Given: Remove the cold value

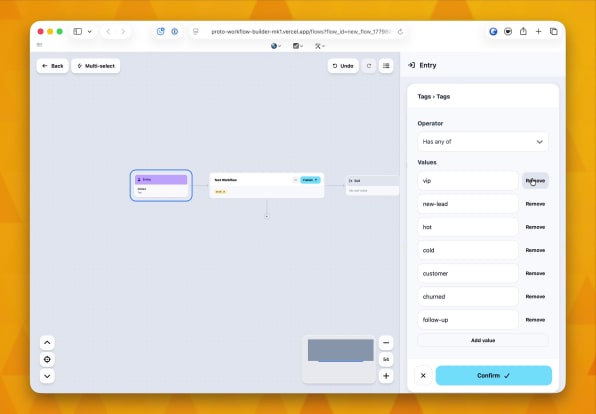Looking at the screenshot, I should (x=535, y=251).
